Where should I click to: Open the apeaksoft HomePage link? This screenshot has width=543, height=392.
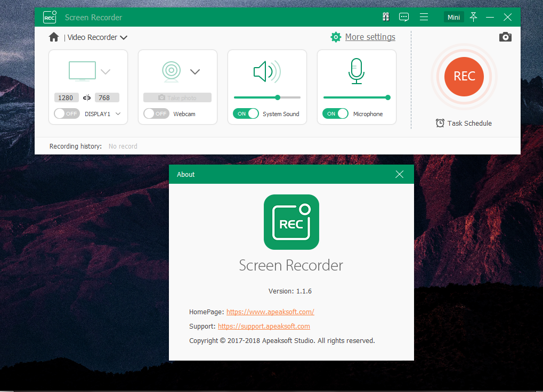tap(270, 312)
